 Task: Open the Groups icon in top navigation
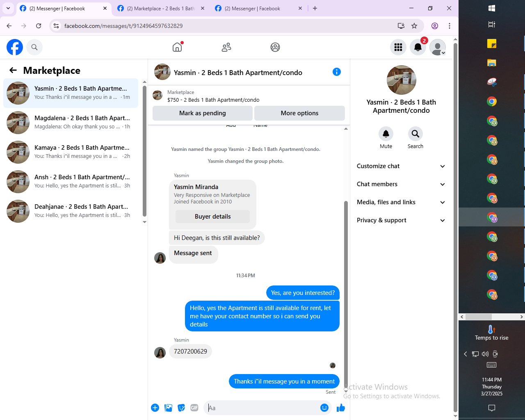[x=275, y=47]
